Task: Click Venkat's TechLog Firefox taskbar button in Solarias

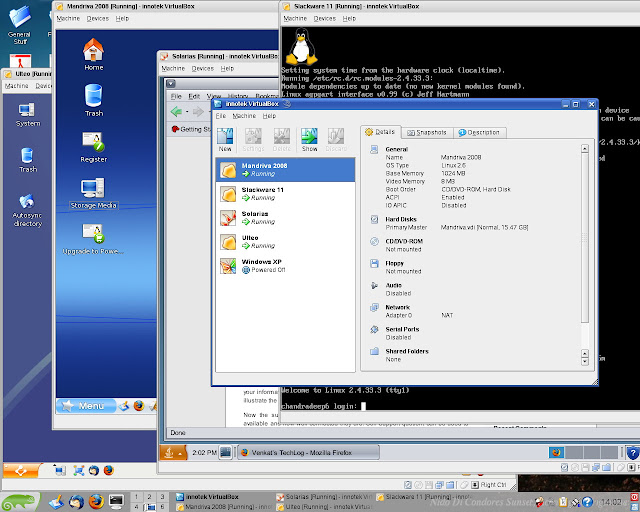Action: [309, 452]
